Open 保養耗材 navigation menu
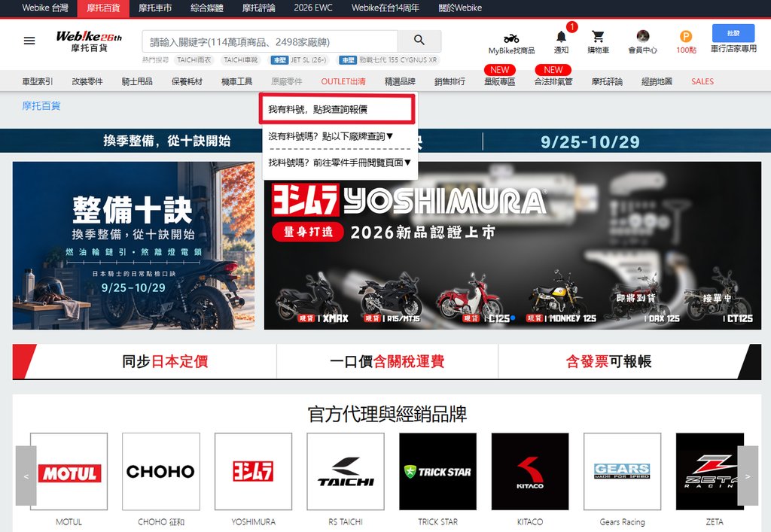 point(187,81)
